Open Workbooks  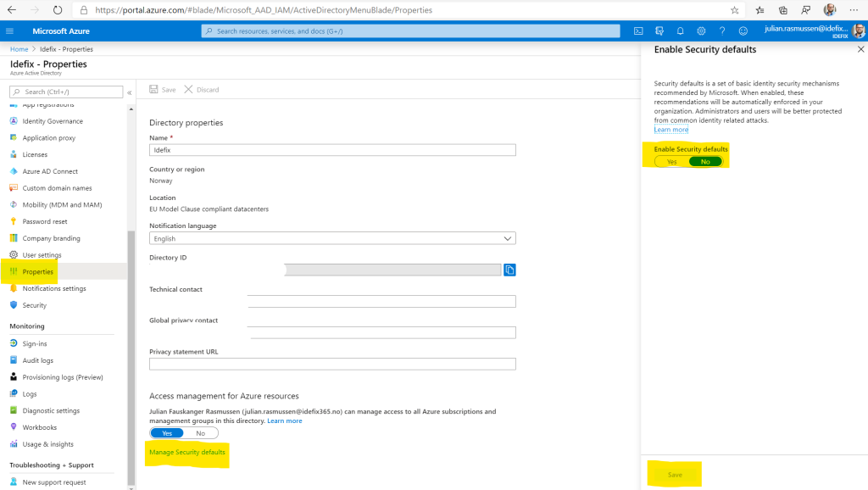pos(39,427)
